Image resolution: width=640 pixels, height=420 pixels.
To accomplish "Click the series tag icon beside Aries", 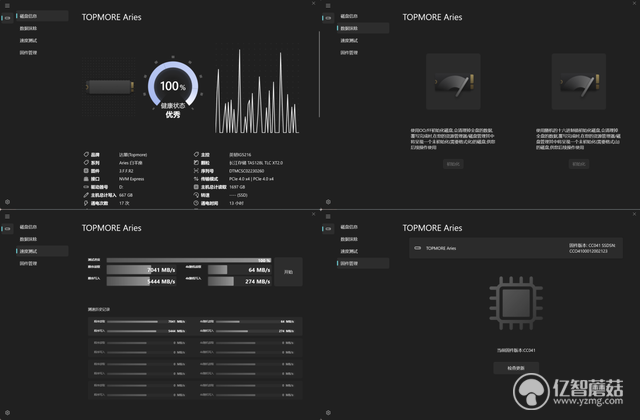I will pos(86,162).
